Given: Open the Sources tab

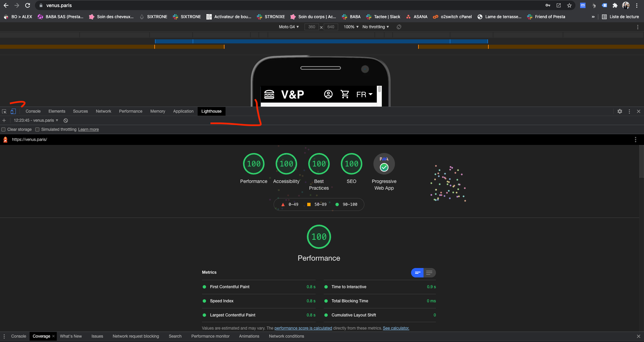Looking at the screenshot, I should click(80, 111).
